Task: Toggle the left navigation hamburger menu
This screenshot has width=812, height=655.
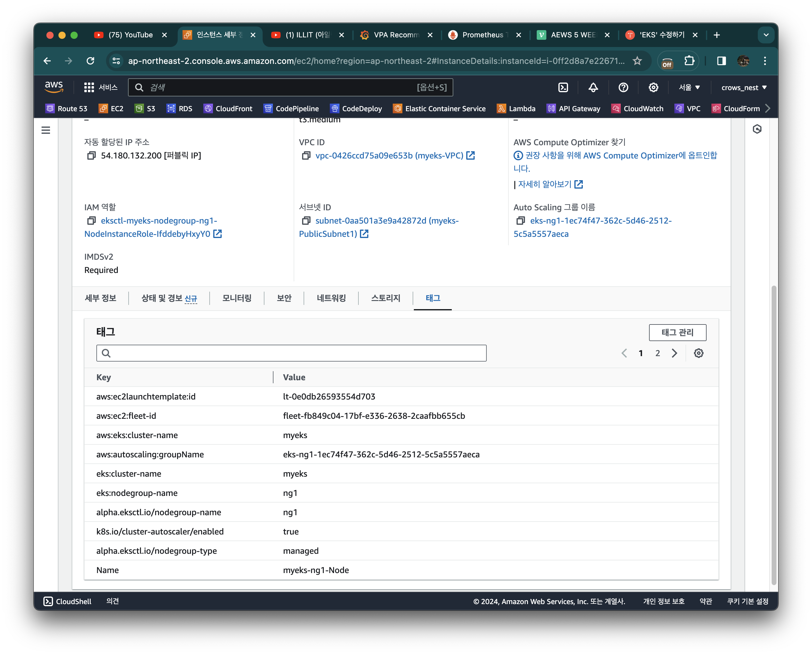Action: [x=46, y=130]
